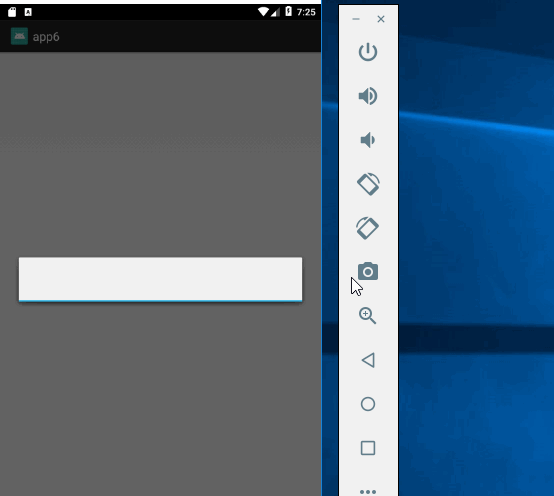Click the battery charging status icon

click(x=288, y=12)
